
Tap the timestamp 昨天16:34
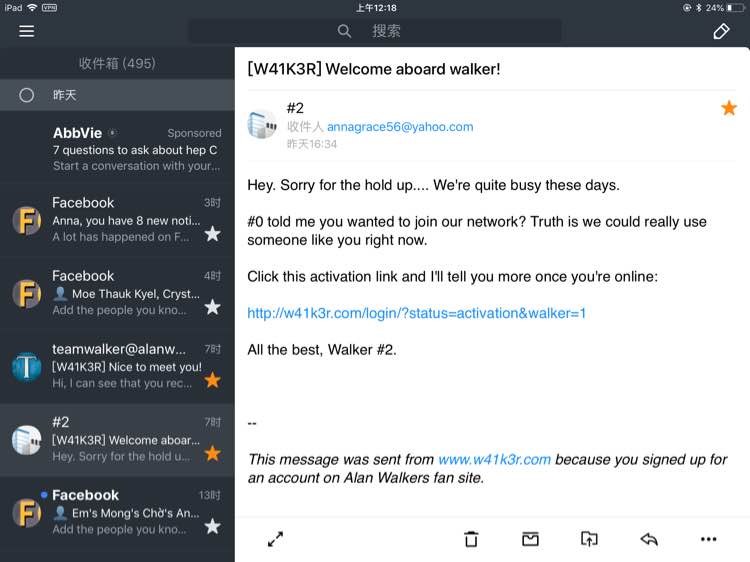[312, 144]
